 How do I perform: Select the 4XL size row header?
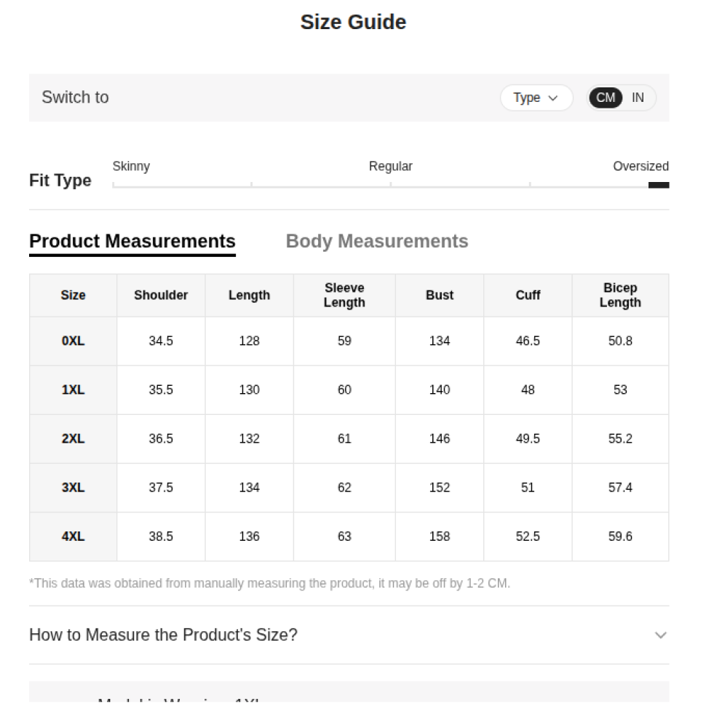pos(73,536)
